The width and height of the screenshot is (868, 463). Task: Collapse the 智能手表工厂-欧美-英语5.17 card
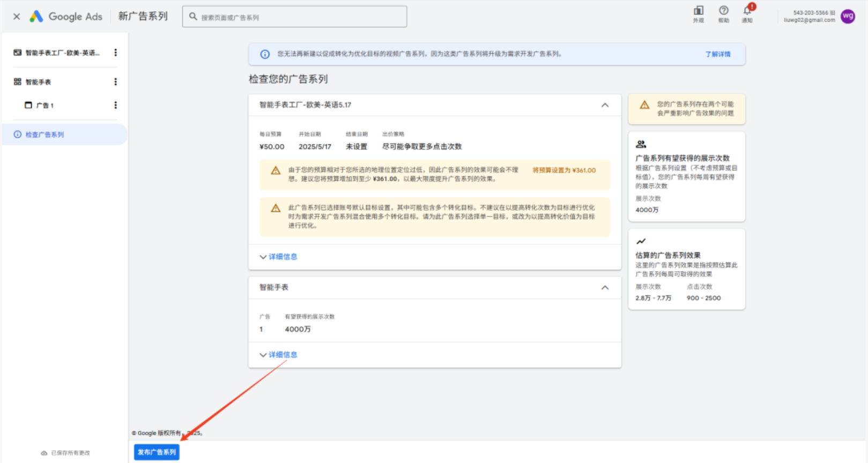(605, 105)
